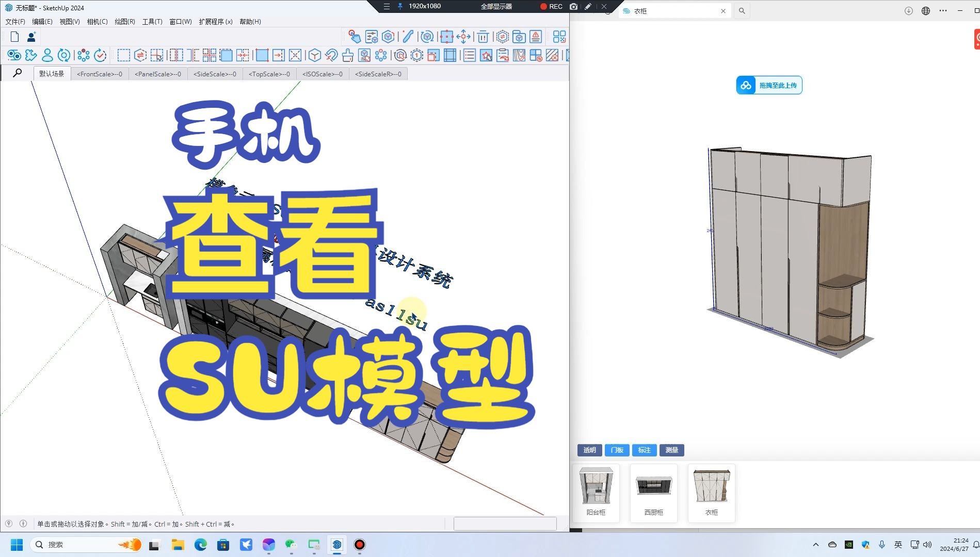The width and height of the screenshot is (980, 557).
Task: Click the person outline icon in toolbar
Action: tap(47, 55)
